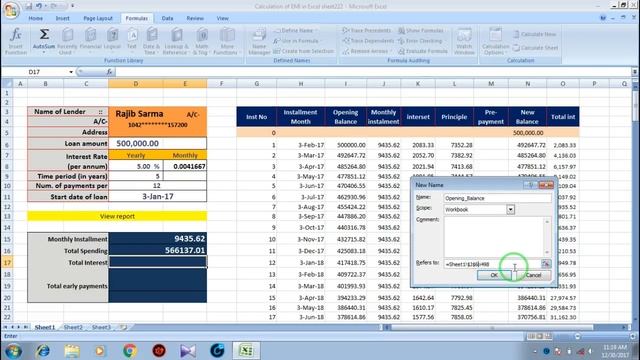The image size is (640, 360).
Task: Open the Text functions library
Action: [132, 40]
